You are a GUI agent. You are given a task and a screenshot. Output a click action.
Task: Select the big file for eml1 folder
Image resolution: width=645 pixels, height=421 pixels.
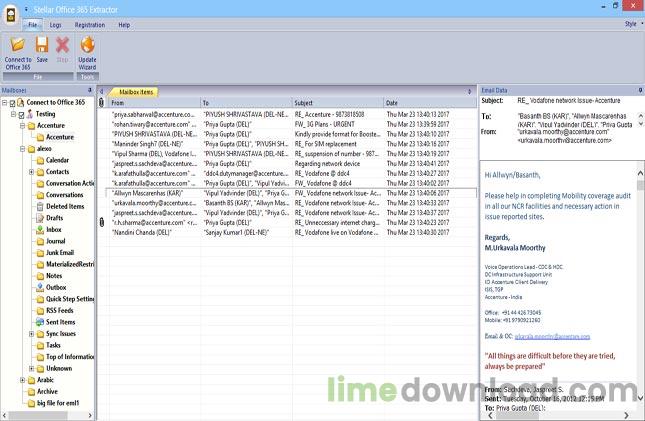coord(58,403)
